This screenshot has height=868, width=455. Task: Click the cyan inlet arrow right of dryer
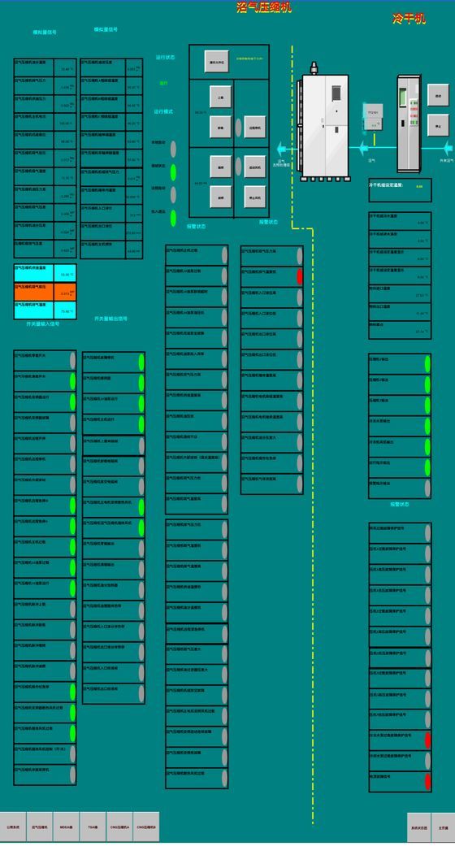click(447, 147)
